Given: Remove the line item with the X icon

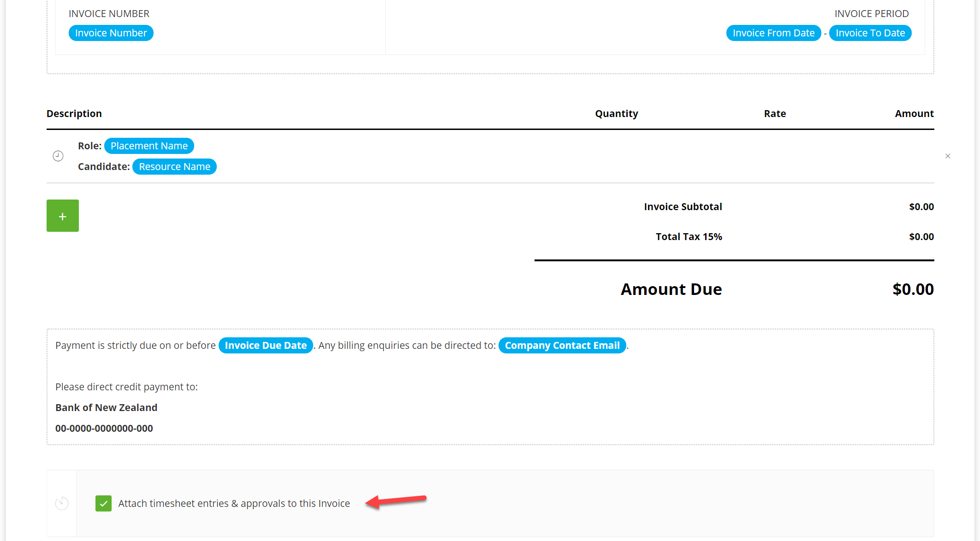Looking at the screenshot, I should pos(948,156).
